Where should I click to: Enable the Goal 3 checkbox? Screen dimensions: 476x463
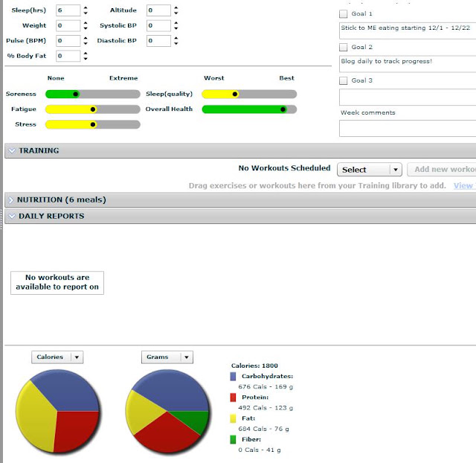click(x=344, y=81)
